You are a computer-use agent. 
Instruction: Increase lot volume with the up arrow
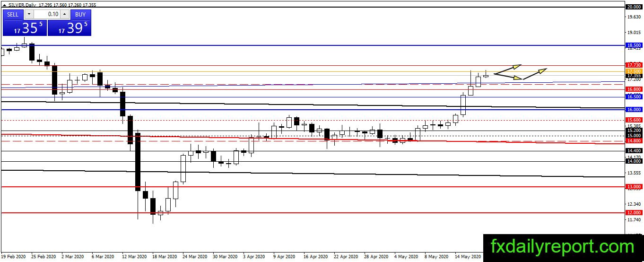click(x=65, y=14)
